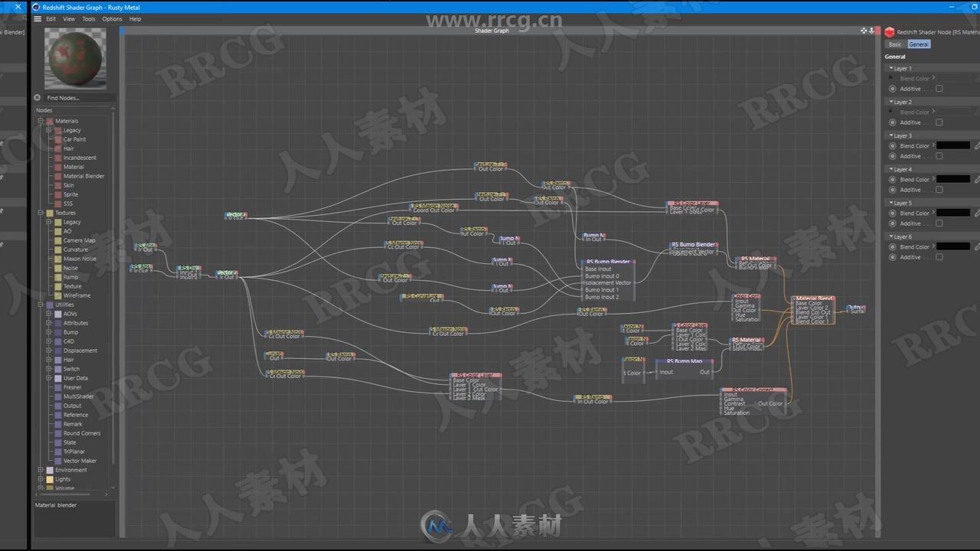Click the Incandescent node icon
The image size is (980, 551).
[x=57, y=158]
